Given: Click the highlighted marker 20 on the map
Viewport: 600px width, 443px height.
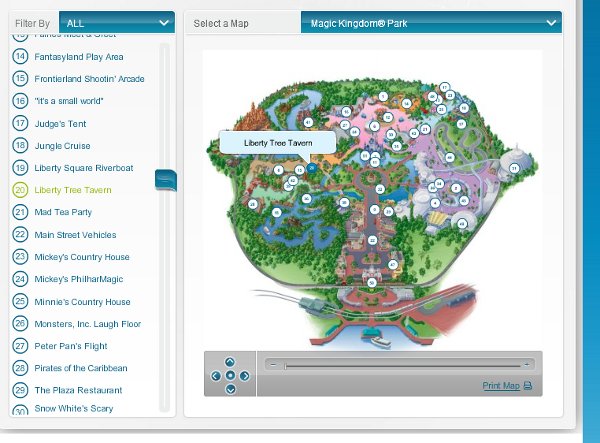Looking at the screenshot, I should point(312,168).
